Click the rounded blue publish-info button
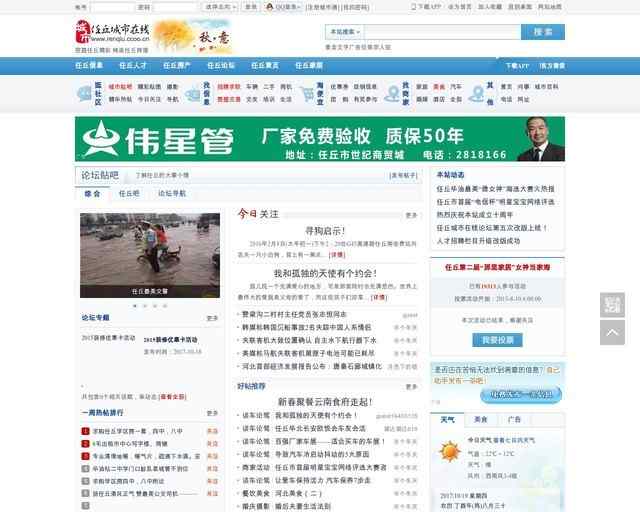Image resolution: width=640 pixels, height=512 pixels. pos(521,395)
